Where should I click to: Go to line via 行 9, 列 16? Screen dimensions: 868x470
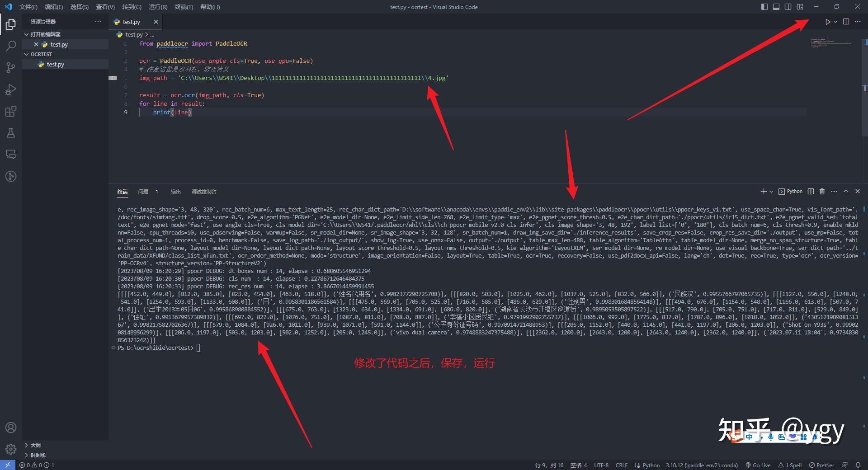pyautogui.click(x=549, y=465)
